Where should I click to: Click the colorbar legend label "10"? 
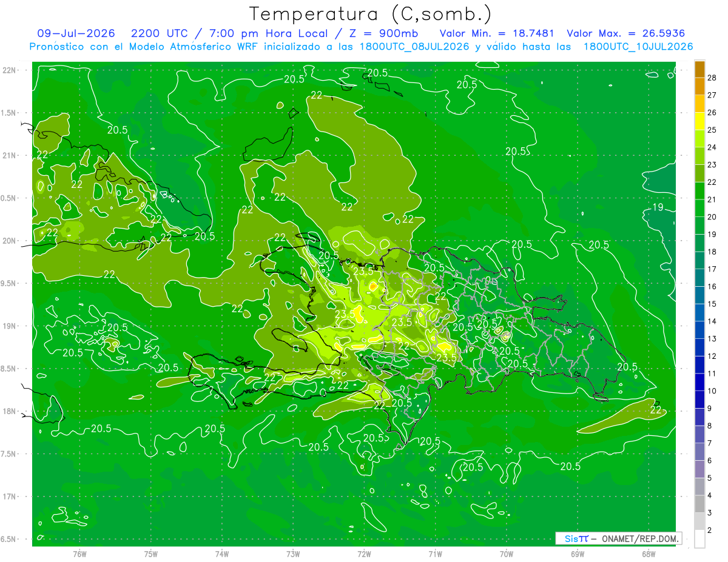712,390
